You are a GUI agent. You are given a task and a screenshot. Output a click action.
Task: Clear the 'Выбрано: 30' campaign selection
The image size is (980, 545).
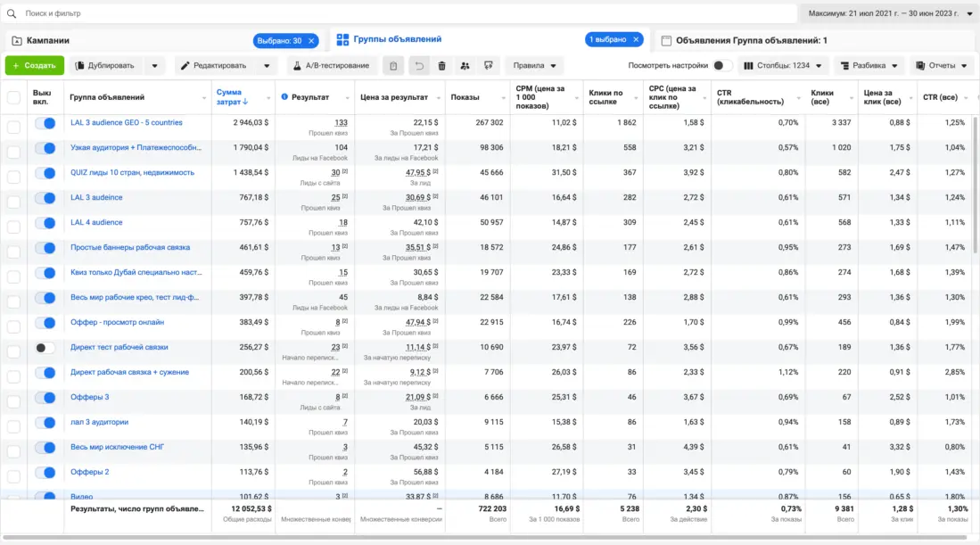pos(311,41)
